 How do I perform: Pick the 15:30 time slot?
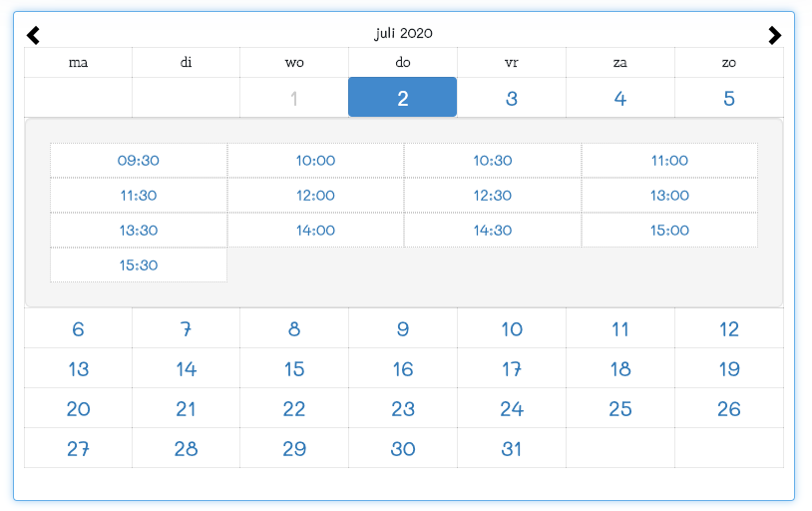139,264
